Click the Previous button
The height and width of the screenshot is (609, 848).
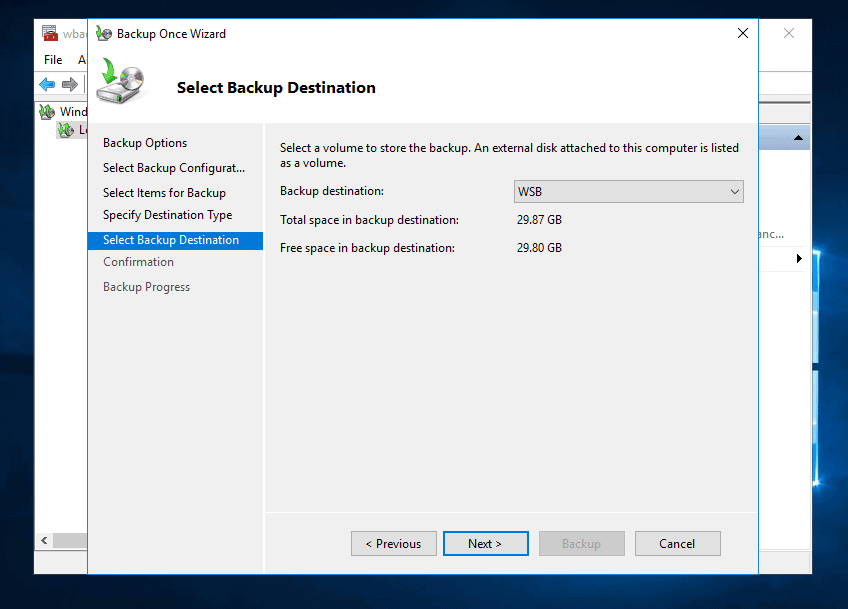tap(393, 544)
